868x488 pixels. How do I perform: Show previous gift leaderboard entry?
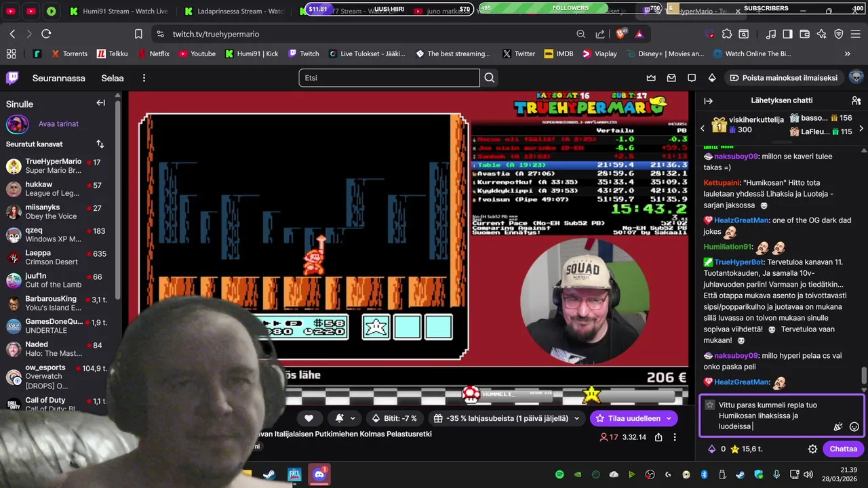coord(703,128)
